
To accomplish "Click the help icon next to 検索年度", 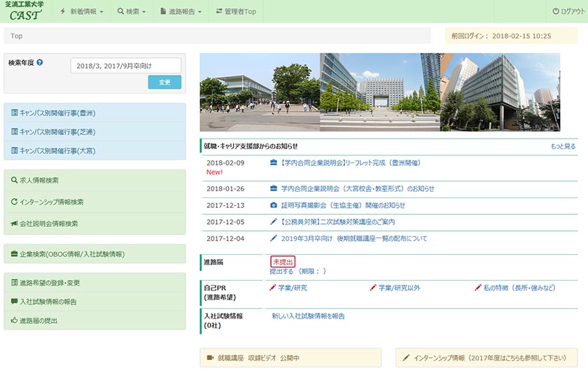I will [x=40, y=62].
